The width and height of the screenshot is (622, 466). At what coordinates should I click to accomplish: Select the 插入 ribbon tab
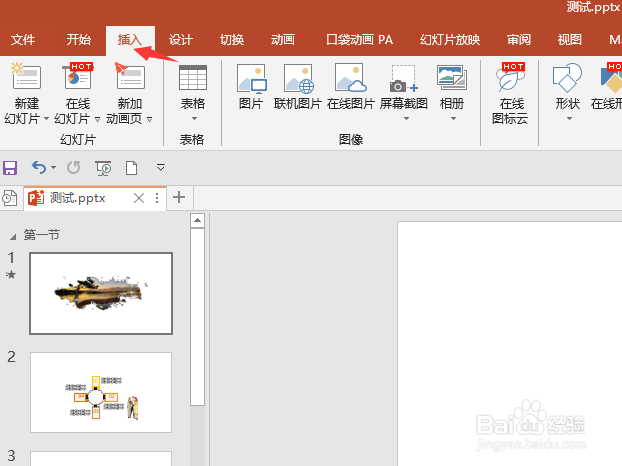130,40
